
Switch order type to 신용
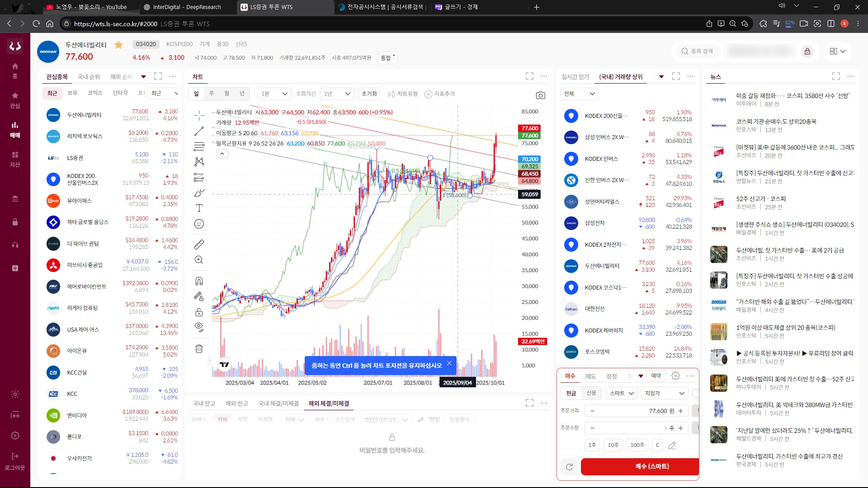[591, 393]
